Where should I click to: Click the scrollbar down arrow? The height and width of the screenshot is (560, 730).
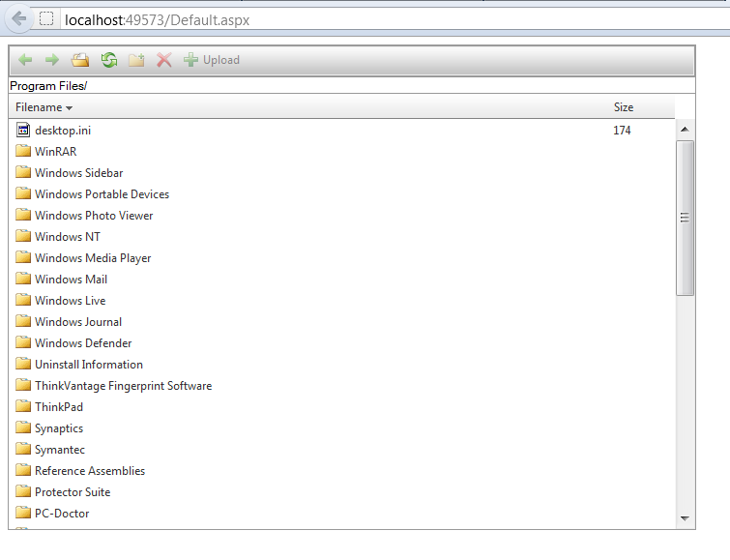coord(685,518)
